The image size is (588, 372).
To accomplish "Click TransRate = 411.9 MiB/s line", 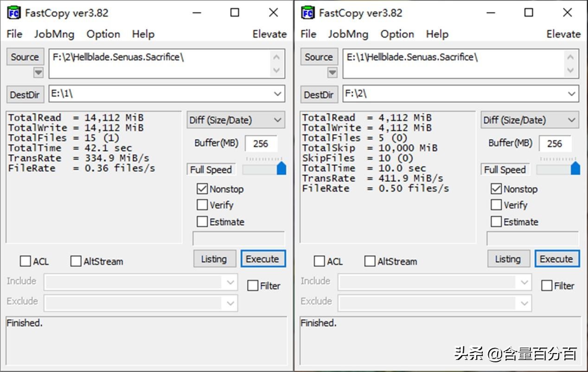I will 372,178.
